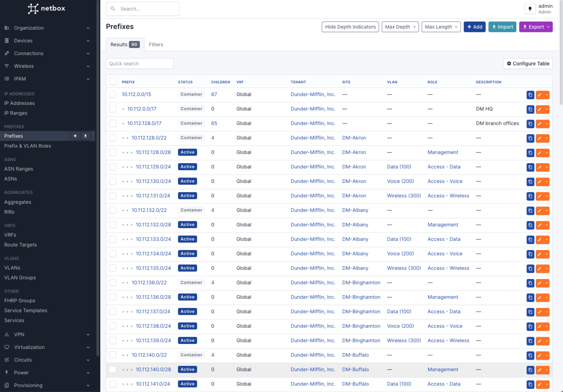
Task: Click the copy icon for prefix 10.112.0.0/15
Action: point(530,95)
